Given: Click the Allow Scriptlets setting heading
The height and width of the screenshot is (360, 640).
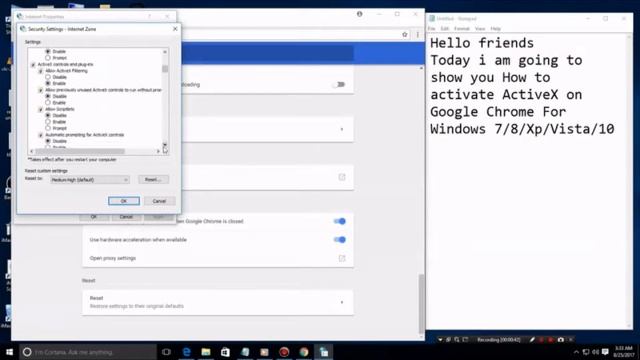Looking at the screenshot, I should click(x=60, y=109).
